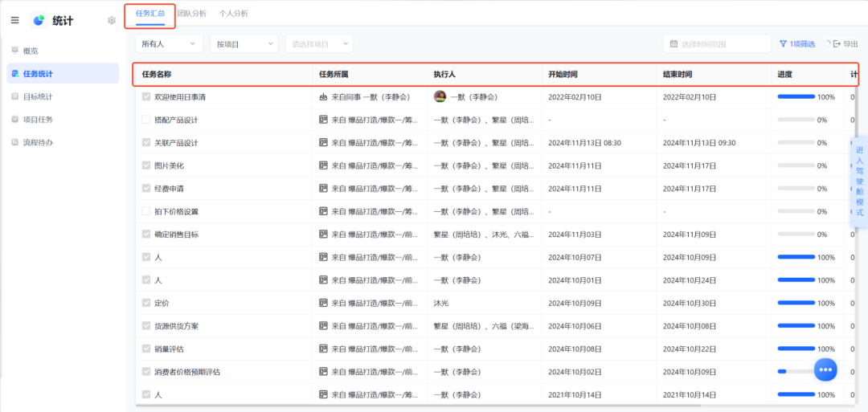Click the calendar icon in date range field
Screen dimensions: 868x412
(674, 43)
